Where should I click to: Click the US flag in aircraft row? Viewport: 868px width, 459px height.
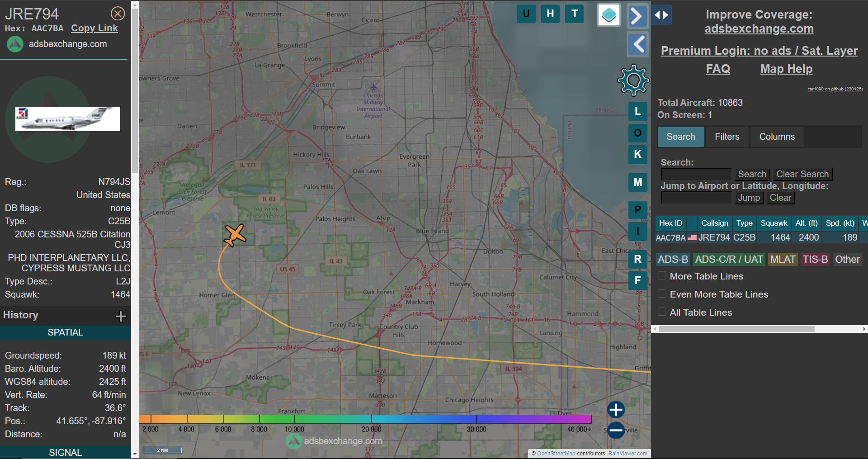click(692, 237)
